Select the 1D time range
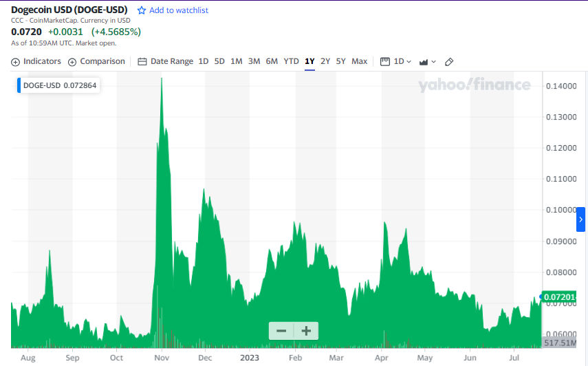This screenshot has height=366, width=588. 204,61
